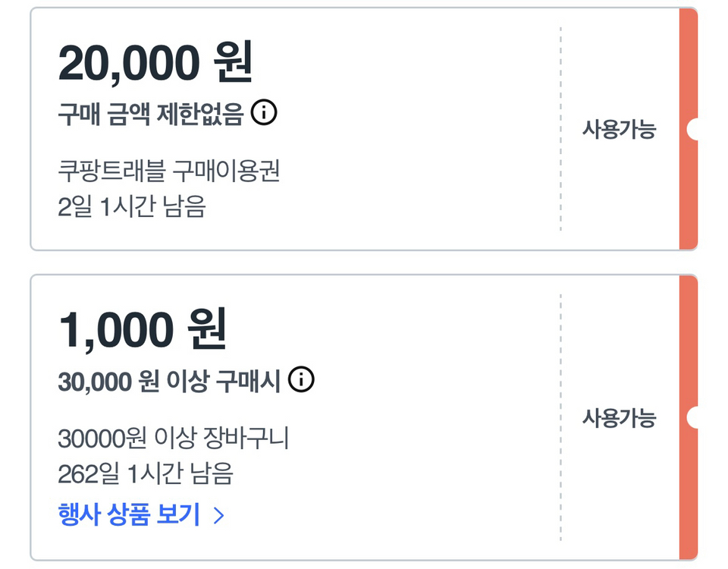Click the 30,000 원 이상 구매시 condition text
Screen dimensions: 728x569
point(168,381)
